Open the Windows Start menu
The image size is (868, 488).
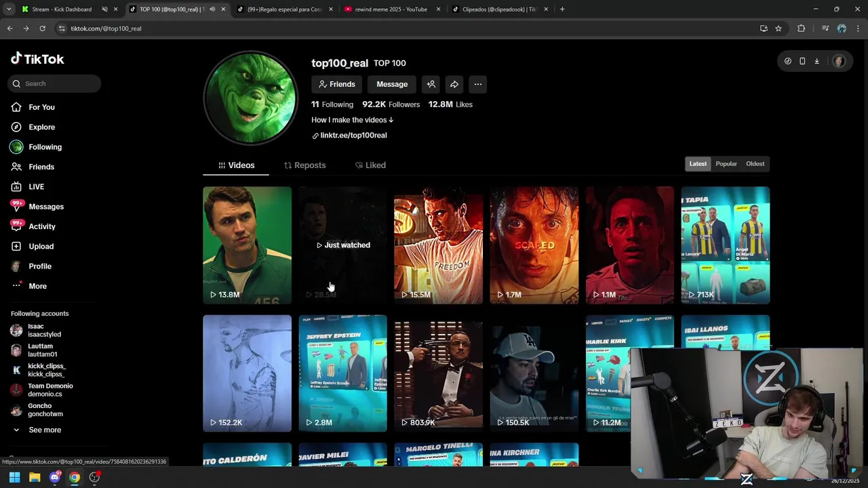(14, 477)
